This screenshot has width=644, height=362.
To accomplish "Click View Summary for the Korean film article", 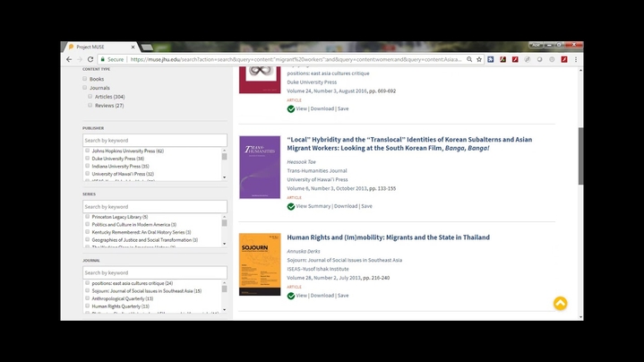I will click(x=313, y=206).
